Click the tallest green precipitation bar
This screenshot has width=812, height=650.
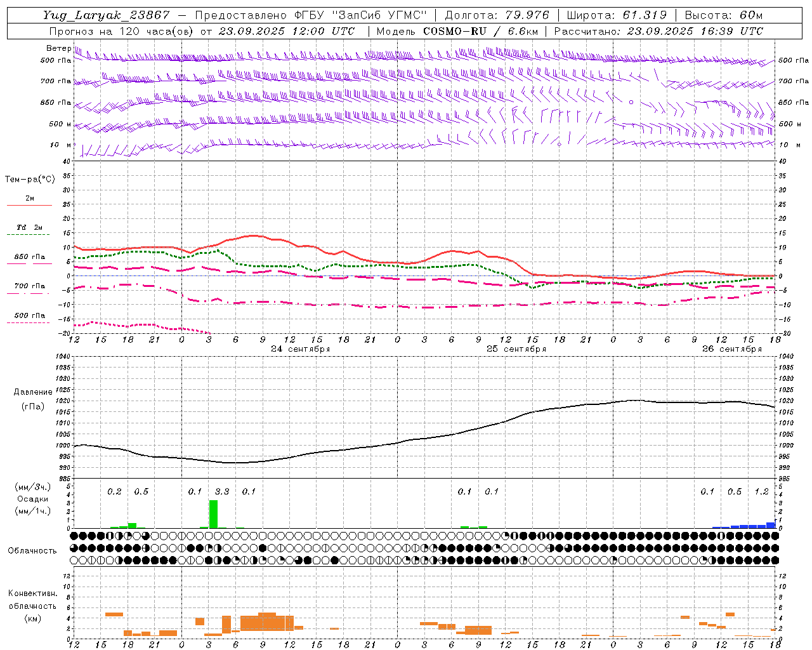[x=213, y=514]
